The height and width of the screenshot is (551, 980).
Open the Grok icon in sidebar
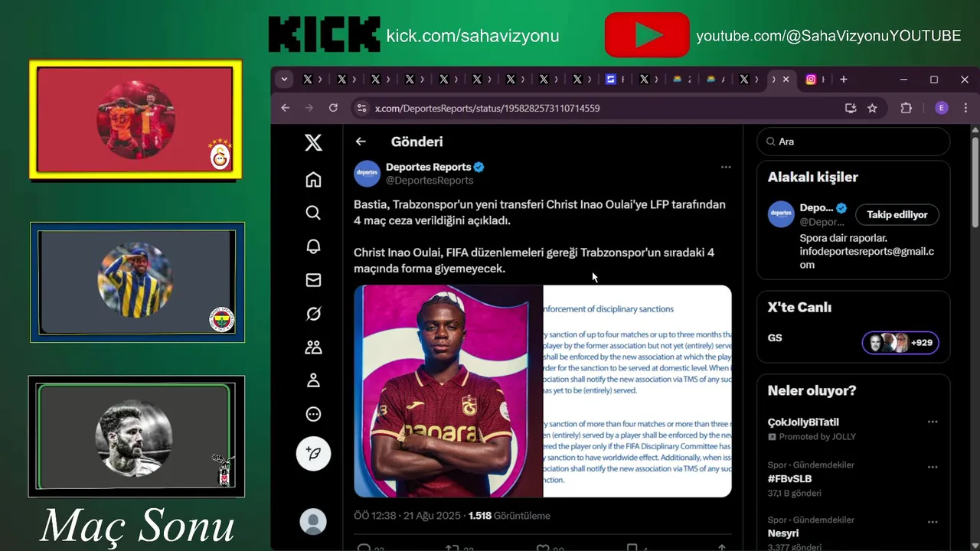313,314
